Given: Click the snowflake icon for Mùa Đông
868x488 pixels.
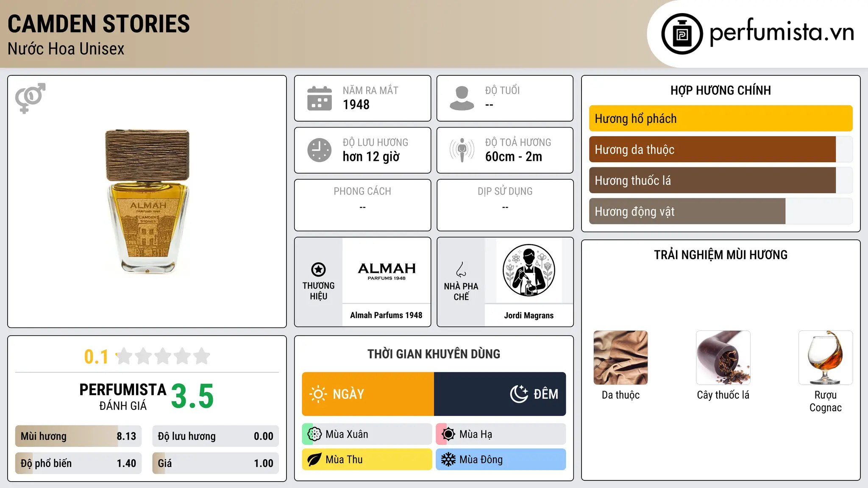Looking at the screenshot, I should pos(448,460).
